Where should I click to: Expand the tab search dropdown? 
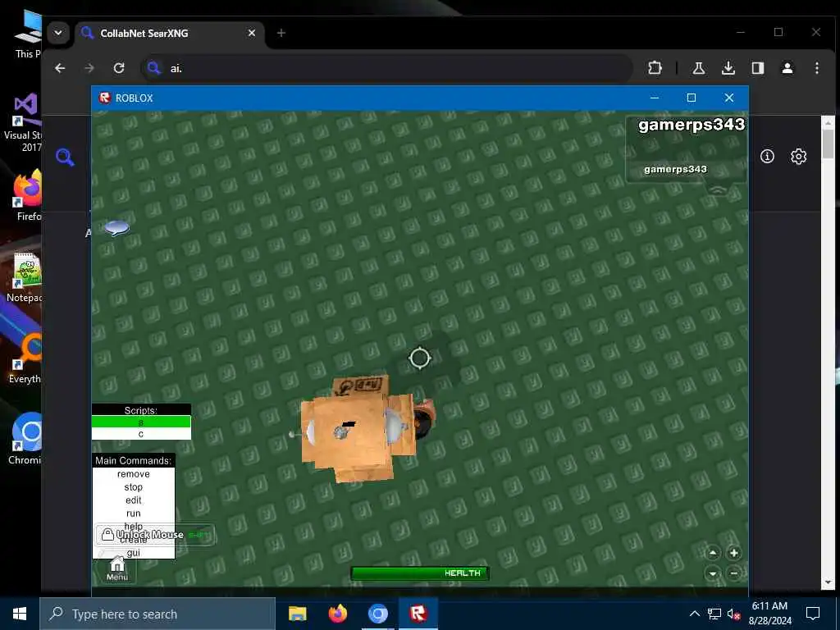click(x=58, y=33)
